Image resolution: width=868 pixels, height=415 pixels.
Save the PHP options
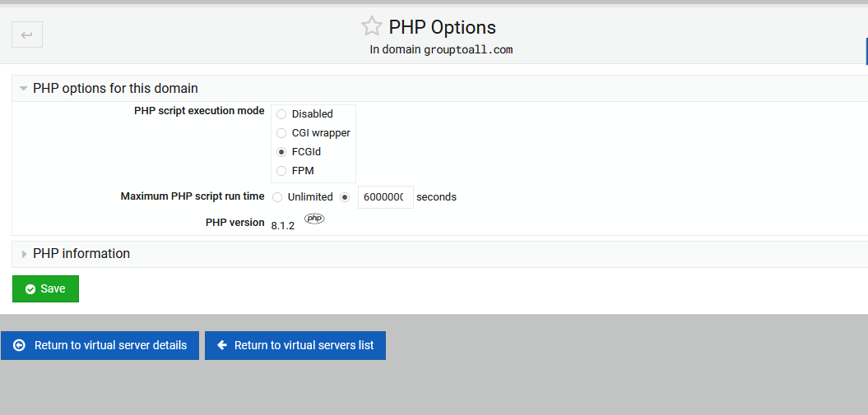[45, 289]
